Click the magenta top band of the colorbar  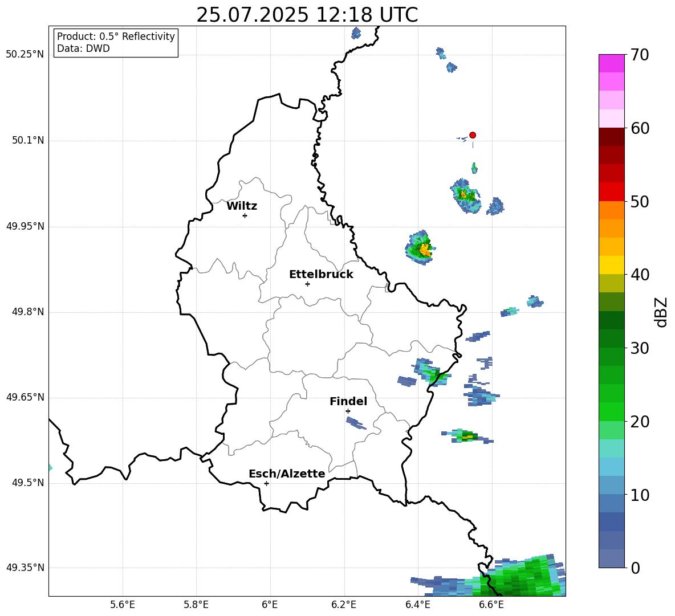click(x=611, y=63)
